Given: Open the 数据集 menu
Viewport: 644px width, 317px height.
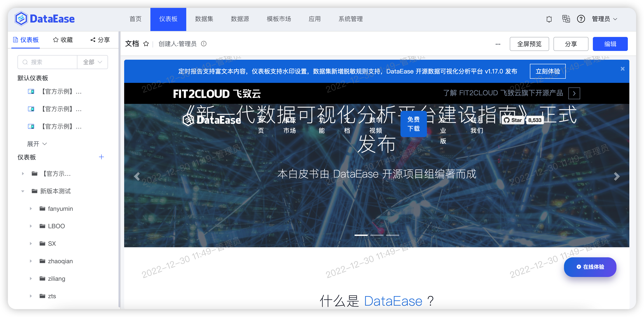Looking at the screenshot, I should coord(204,19).
